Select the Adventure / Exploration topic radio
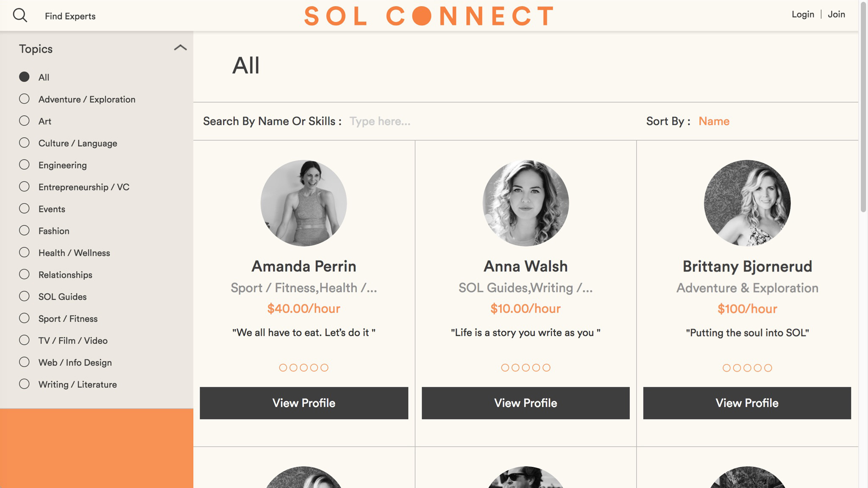 [24, 99]
